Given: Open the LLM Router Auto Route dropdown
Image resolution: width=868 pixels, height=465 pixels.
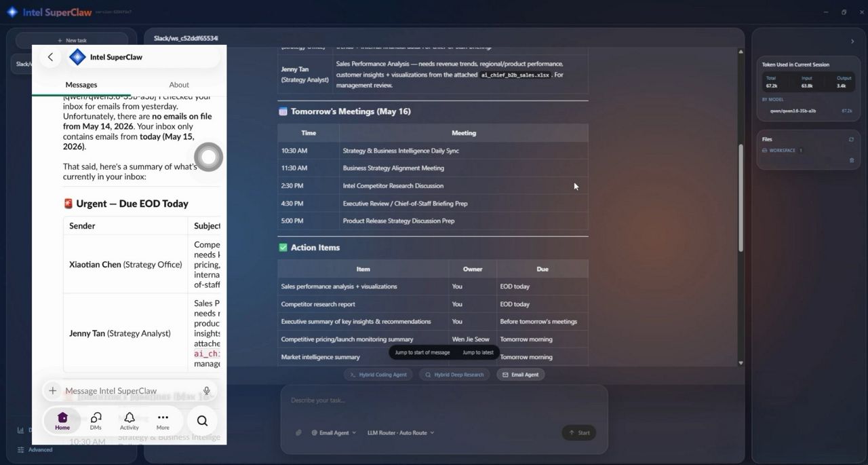Looking at the screenshot, I should click(401, 432).
